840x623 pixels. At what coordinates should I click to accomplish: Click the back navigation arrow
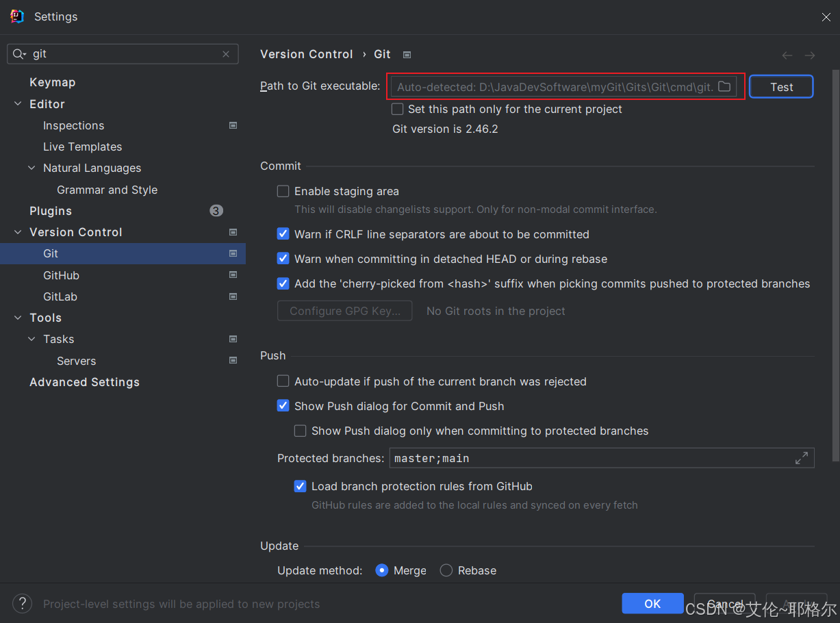coord(787,55)
